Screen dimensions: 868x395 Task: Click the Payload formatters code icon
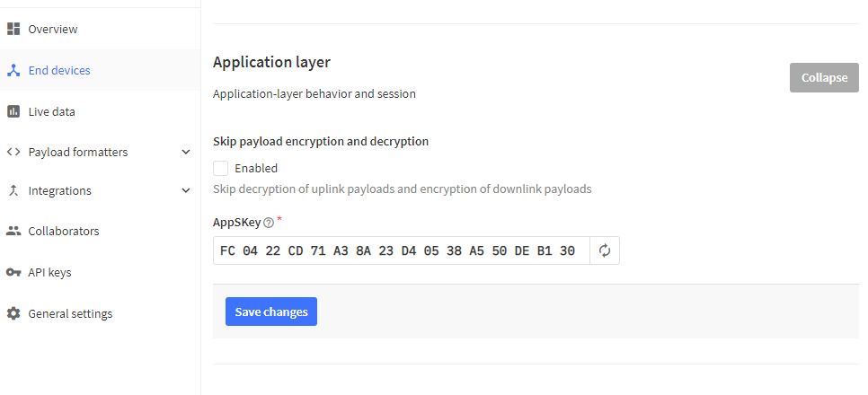[x=13, y=152]
